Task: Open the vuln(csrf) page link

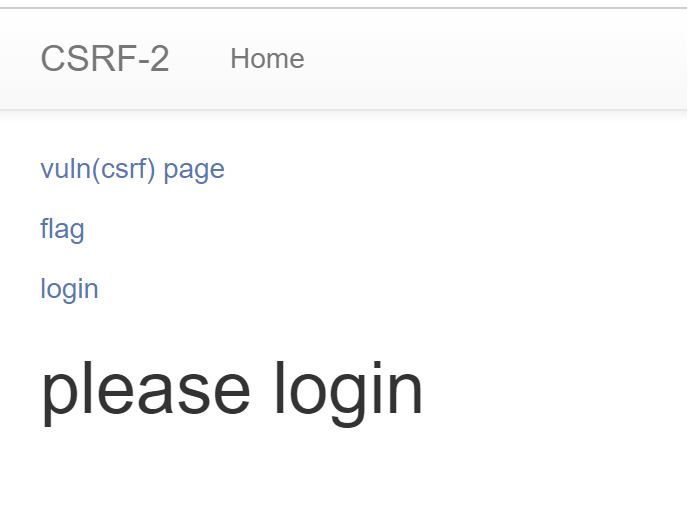Action: 133,170
